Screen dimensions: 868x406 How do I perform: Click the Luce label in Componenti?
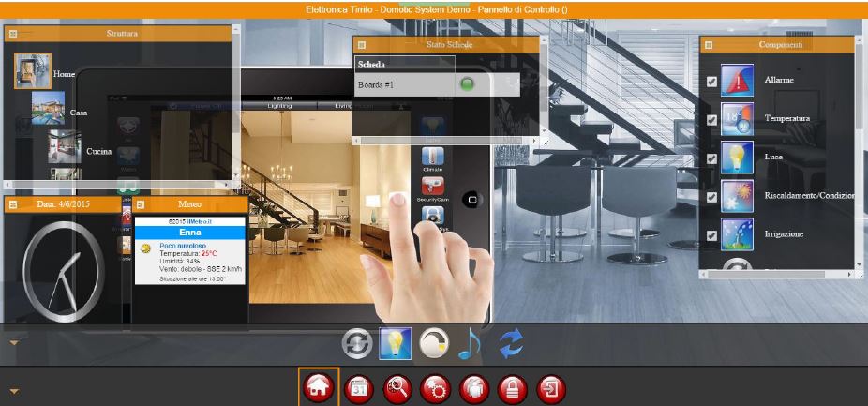[x=773, y=158]
